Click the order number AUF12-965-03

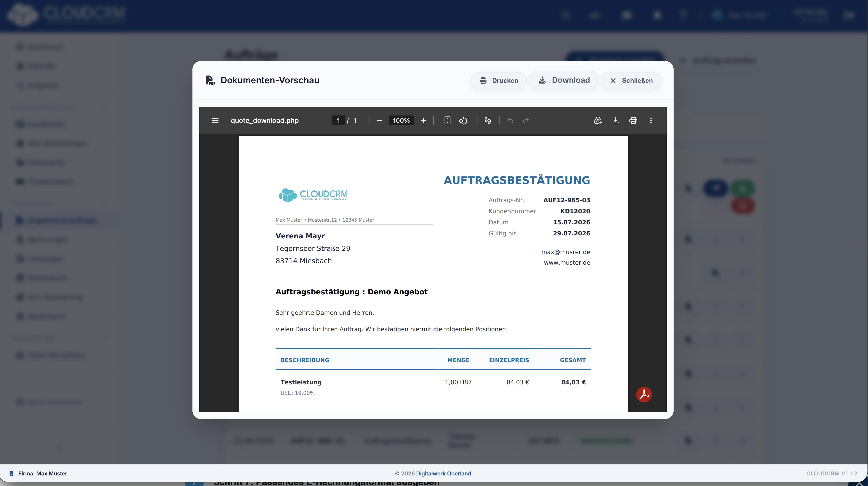(566, 200)
